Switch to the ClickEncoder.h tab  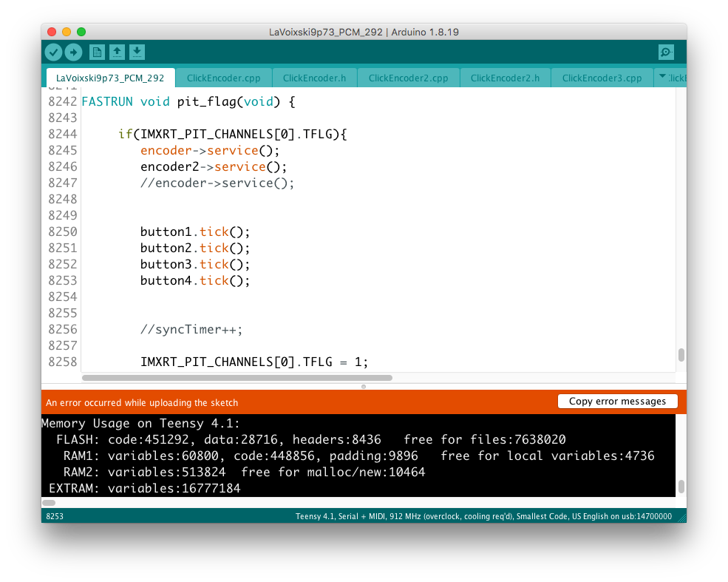pyautogui.click(x=314, y=78)
